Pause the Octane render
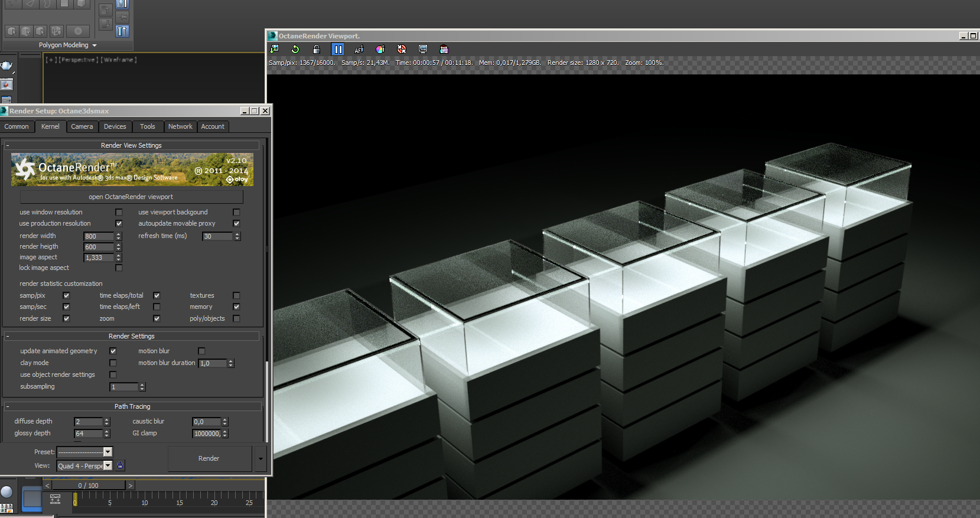 tap(337, 50)
